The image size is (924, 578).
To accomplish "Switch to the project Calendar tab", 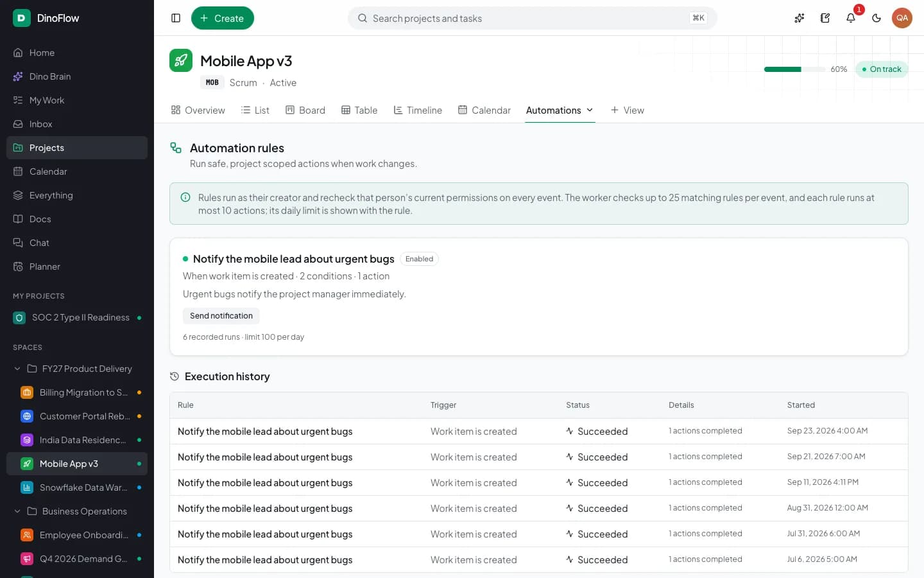I will coord(484,110).
